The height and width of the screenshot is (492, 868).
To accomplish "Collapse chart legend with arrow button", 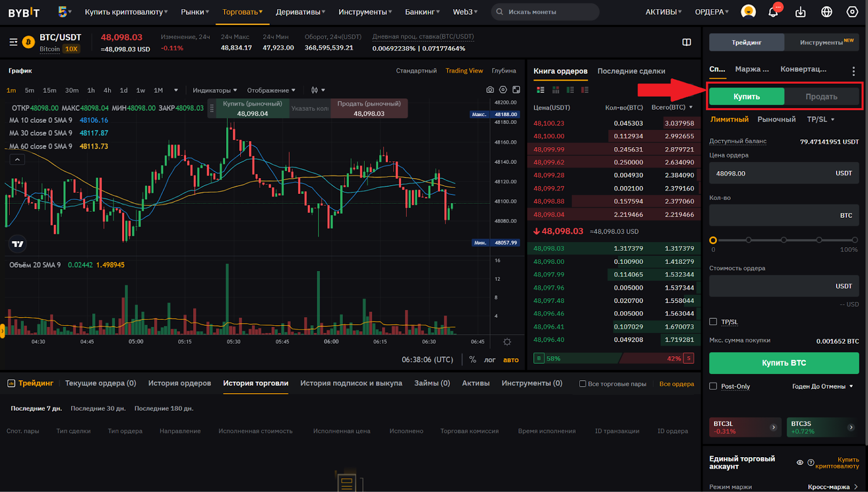I will tap(17, 160).
